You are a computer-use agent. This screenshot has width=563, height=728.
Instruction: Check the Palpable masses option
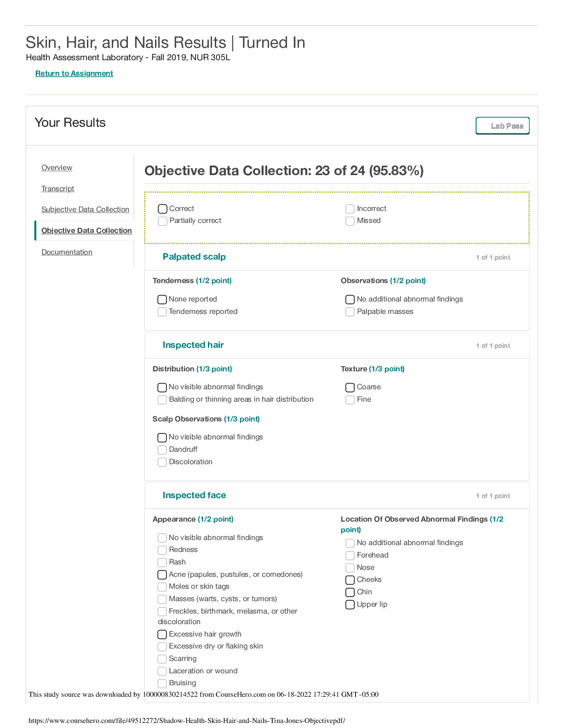pyautogui.click(x=350, y=312)
